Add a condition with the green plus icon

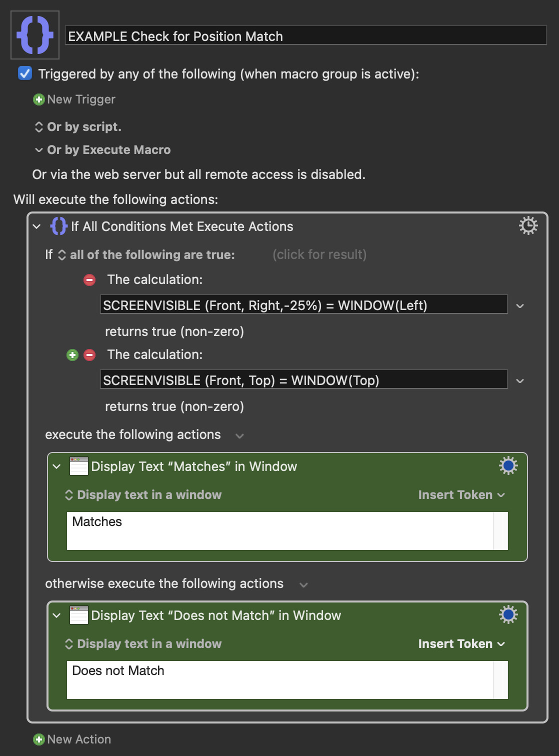[x=72, y=355]
